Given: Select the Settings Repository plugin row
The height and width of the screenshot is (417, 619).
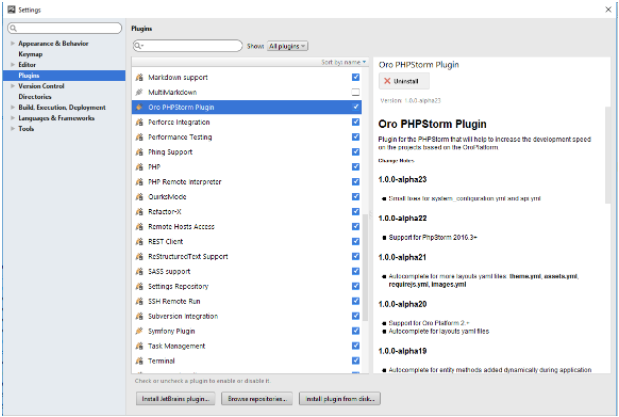Looking at the screenshot, I should pyautogui.click(x=246, y=286).
